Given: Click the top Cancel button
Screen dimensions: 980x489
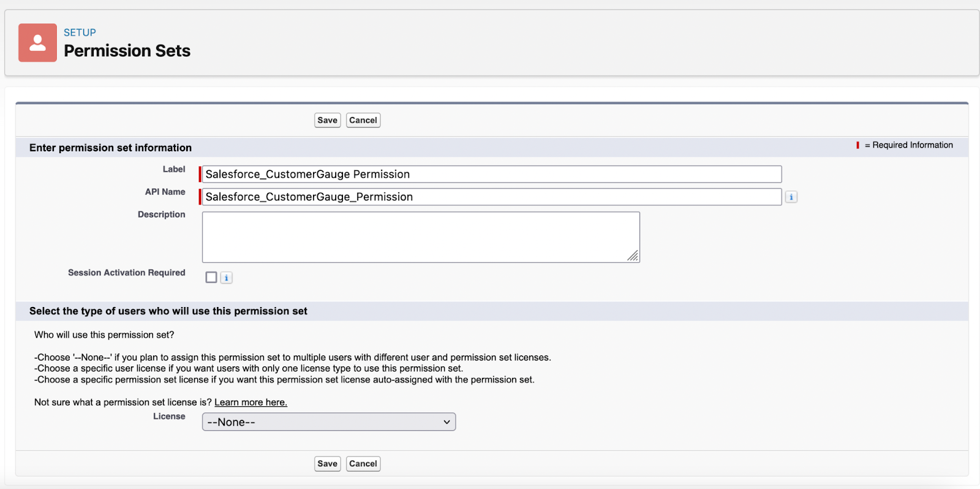Looking at the screenshot, I should point(363,120).
